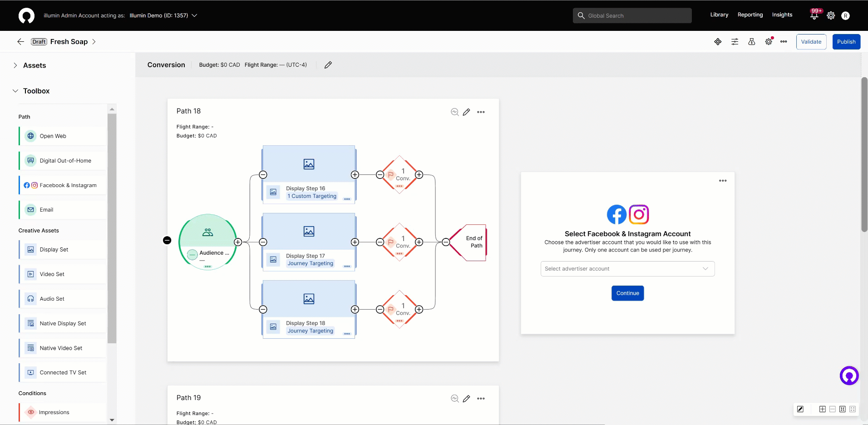The image size is (868, 425).
Task: Collapse the End of Path minus circle
Action: click(446, 242)
